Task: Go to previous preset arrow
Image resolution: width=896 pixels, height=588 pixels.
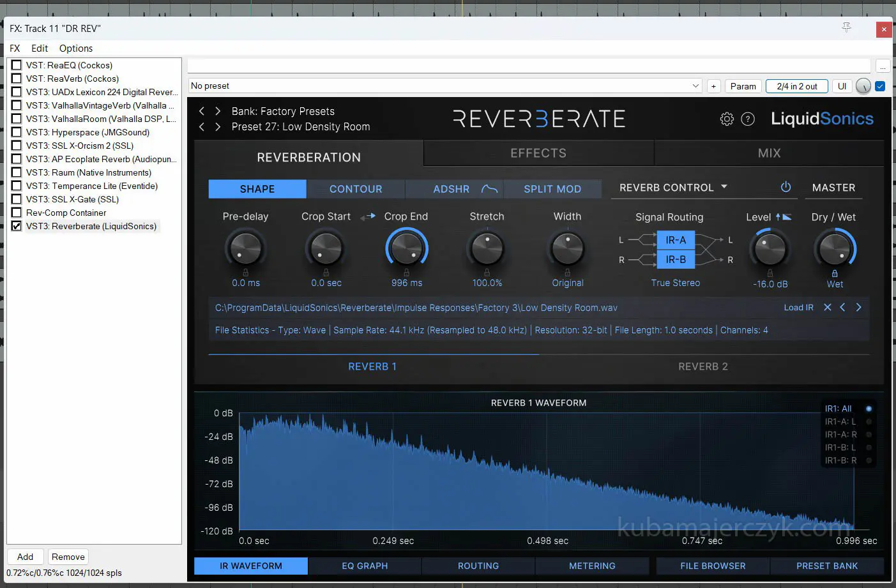Action: point(202,126)
